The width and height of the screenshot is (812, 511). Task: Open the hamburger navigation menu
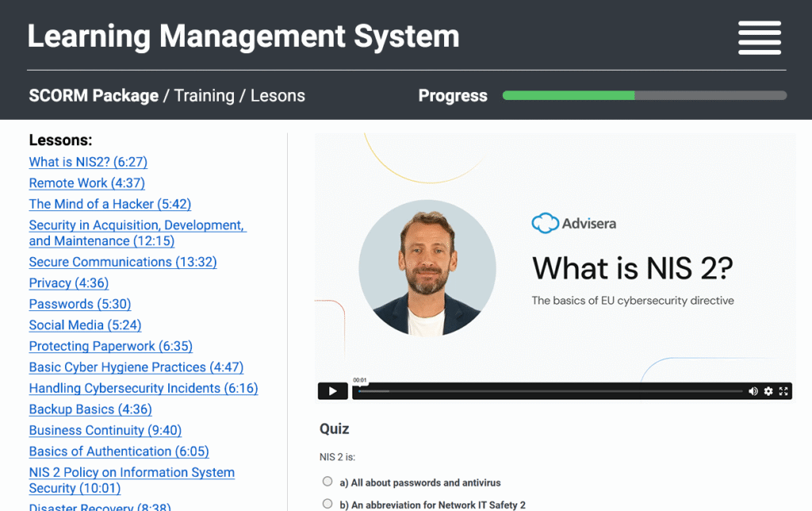pyautogui.click(x=759, y=36)
